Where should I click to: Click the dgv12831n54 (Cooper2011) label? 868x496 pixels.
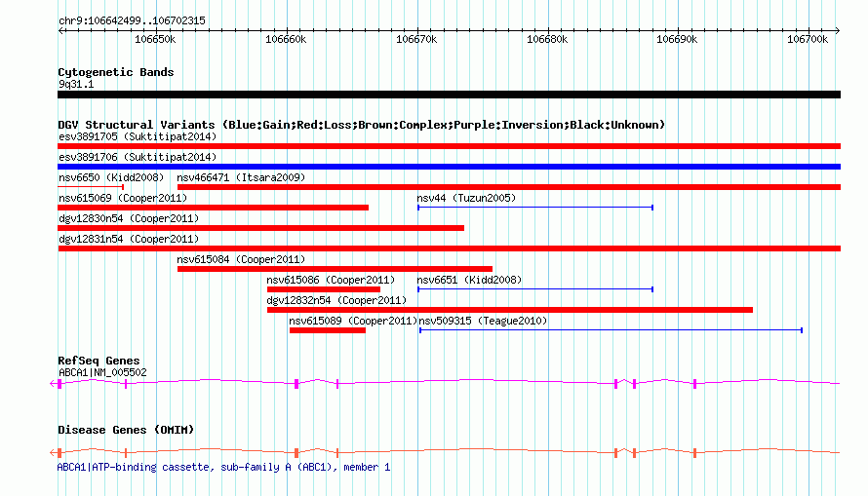(129, 239)
